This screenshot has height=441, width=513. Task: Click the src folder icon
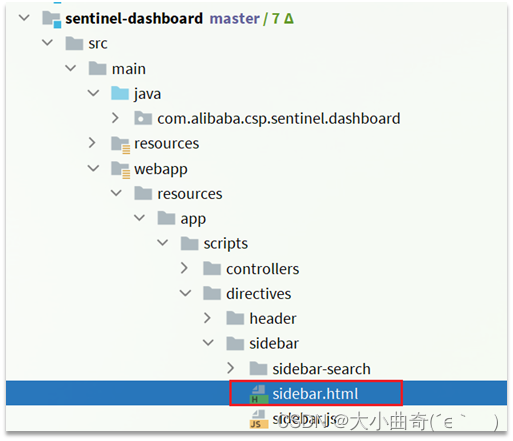point(74,43)
